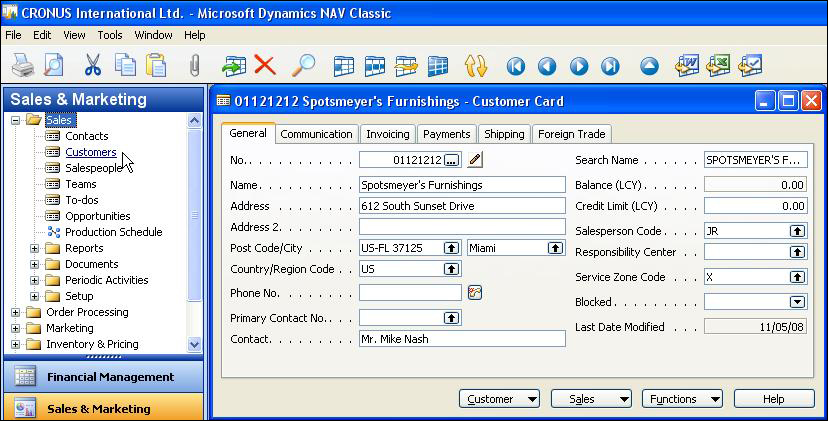Expand the Order Processing folder
The height and width of the screenshot is (421, 828).
click(x=15, y=313)
